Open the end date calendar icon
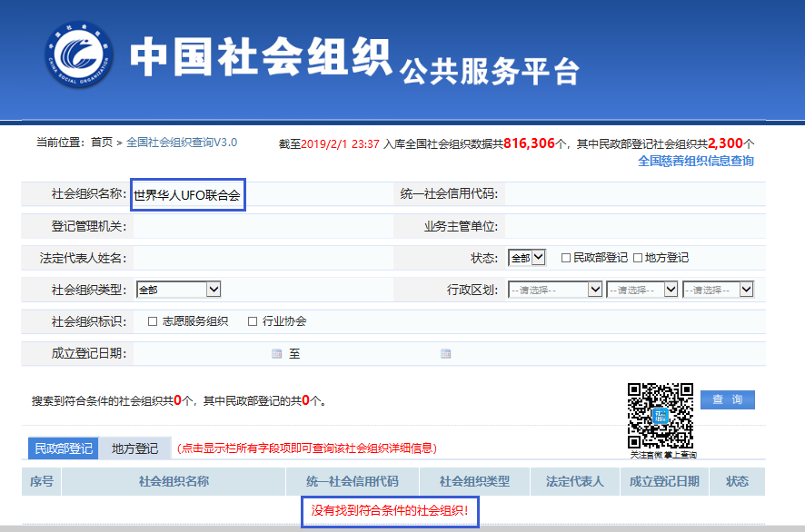805x532 pixels. pyautogui.click(x=445, y=353)
